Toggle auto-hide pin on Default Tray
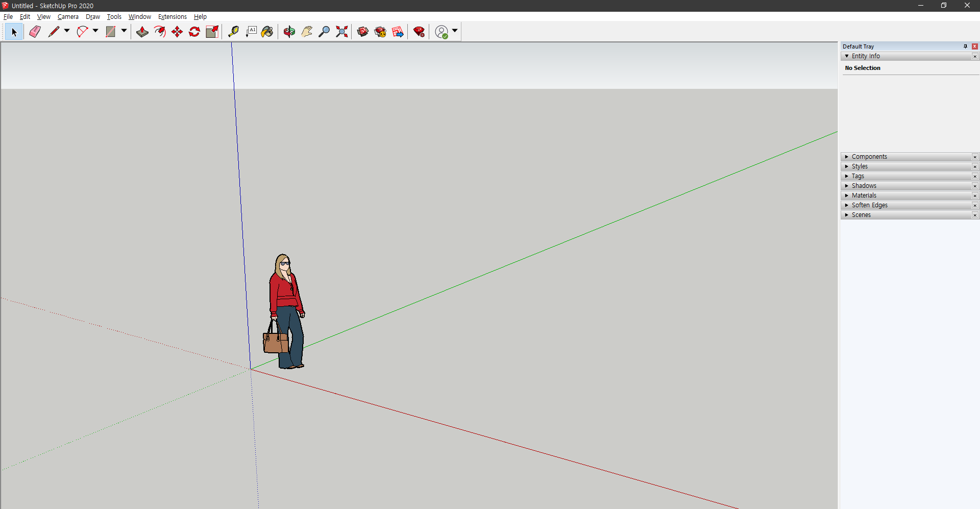This screenshot has width=980, height=509. point(965,46)
